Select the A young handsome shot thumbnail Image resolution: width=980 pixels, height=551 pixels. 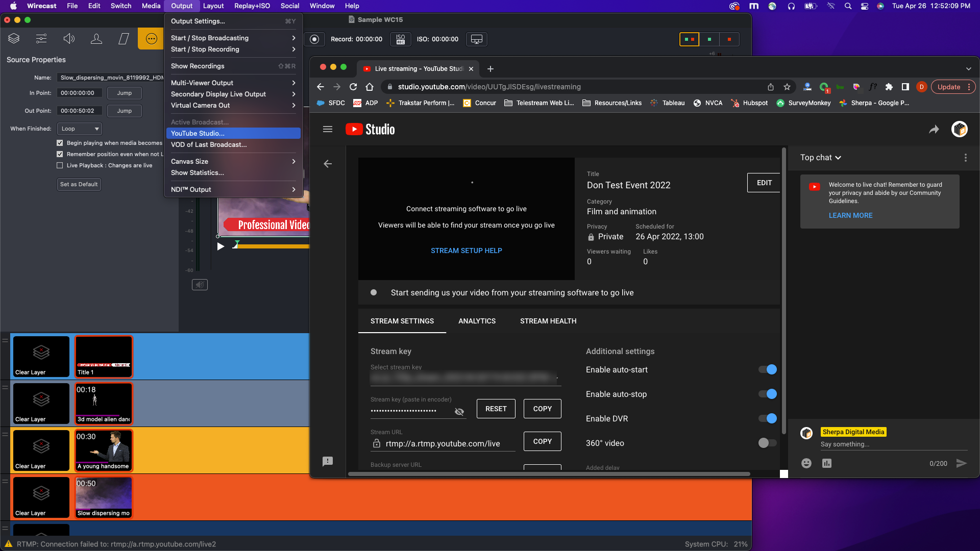click(104, 450)
